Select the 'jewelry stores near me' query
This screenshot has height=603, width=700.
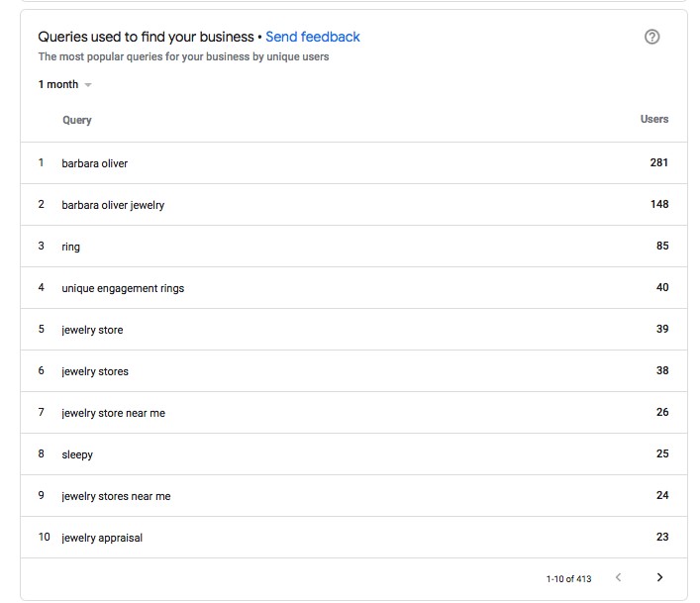[x=116, y=496]
